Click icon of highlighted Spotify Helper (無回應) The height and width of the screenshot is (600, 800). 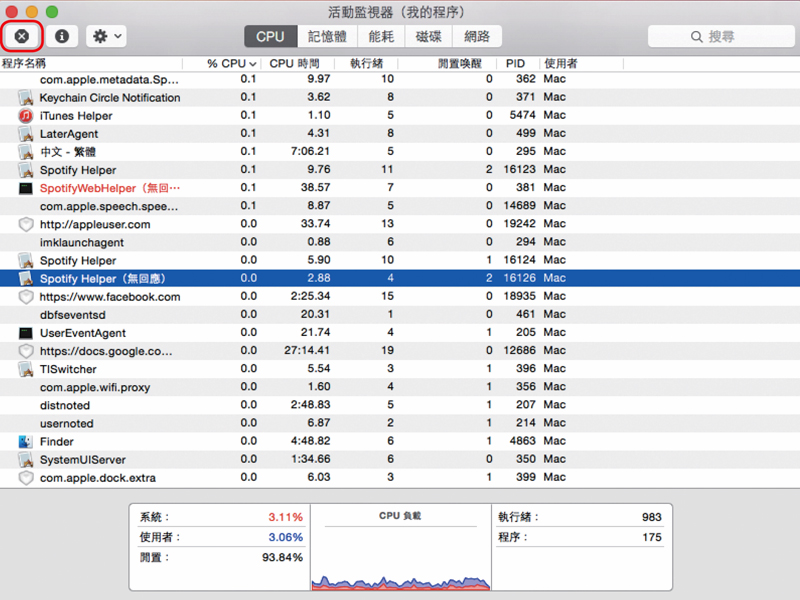tap(26, 279)
